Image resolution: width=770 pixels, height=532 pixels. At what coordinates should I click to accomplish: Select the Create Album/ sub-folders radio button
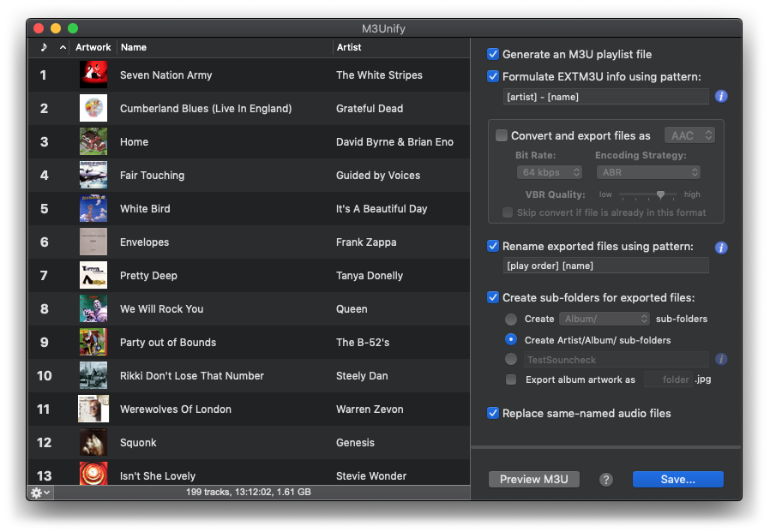pos(511,319)
